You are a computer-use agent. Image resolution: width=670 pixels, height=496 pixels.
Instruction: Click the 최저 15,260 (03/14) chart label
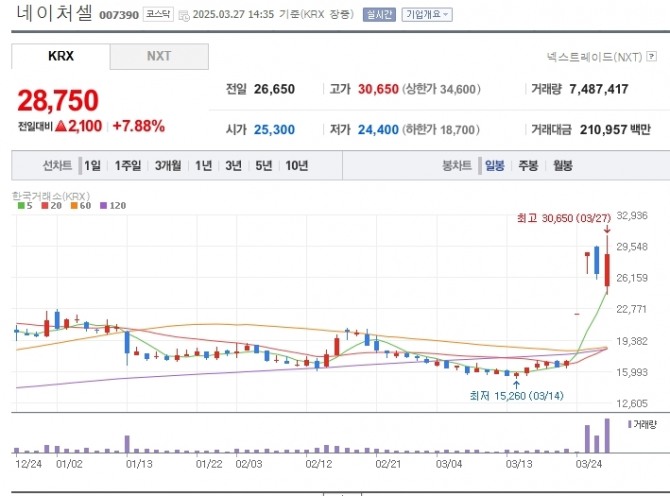coord(516,396)
